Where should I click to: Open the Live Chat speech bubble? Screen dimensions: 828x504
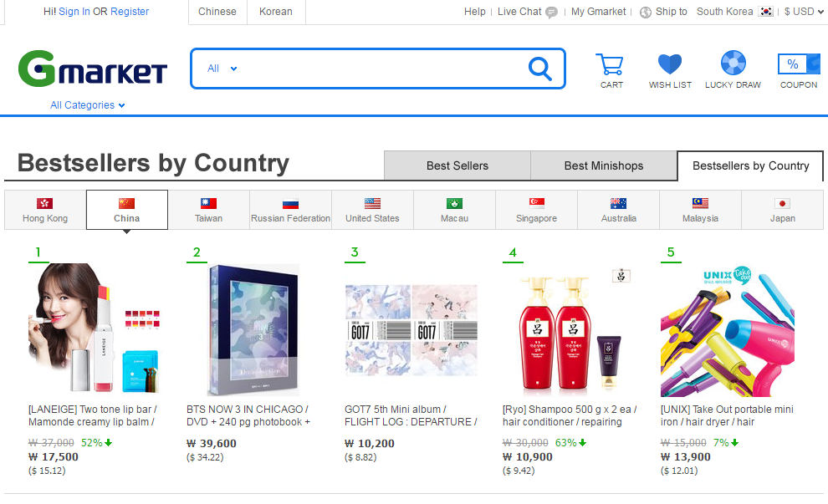pos(551,13)
